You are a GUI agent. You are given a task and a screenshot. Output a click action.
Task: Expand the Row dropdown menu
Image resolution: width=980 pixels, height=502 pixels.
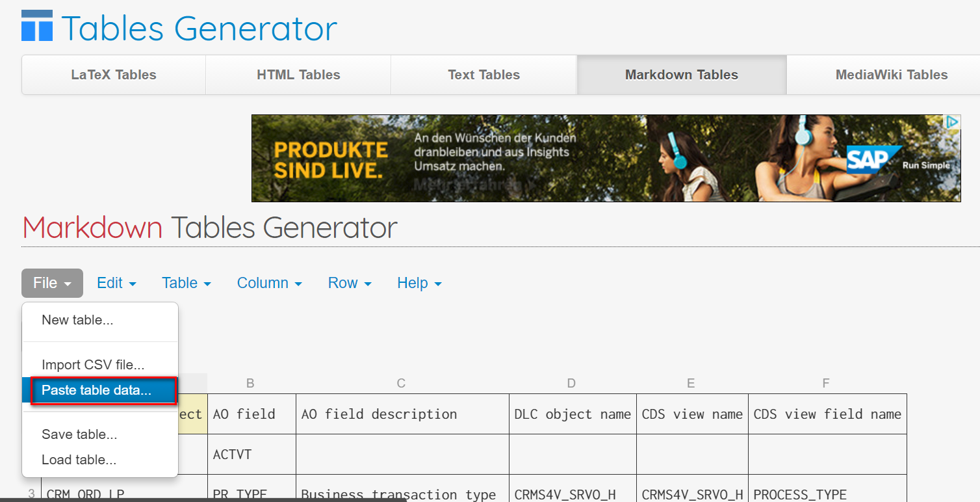350,283
